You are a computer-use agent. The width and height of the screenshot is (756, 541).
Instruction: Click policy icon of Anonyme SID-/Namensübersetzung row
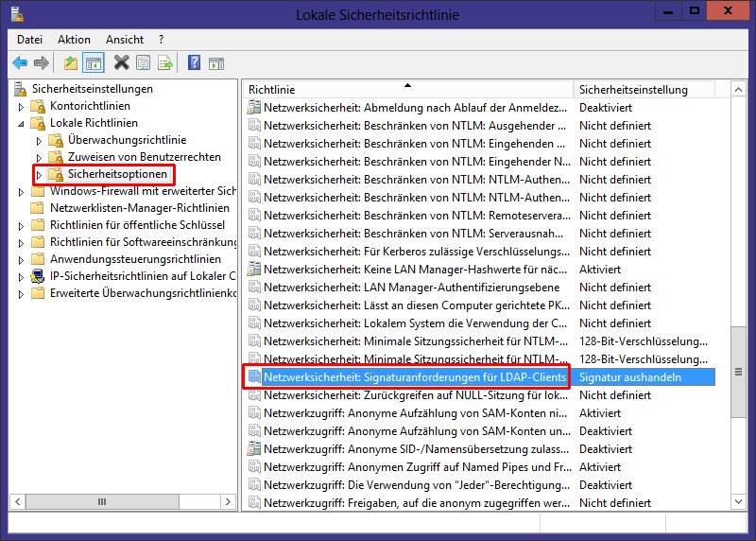pos(254,449)
